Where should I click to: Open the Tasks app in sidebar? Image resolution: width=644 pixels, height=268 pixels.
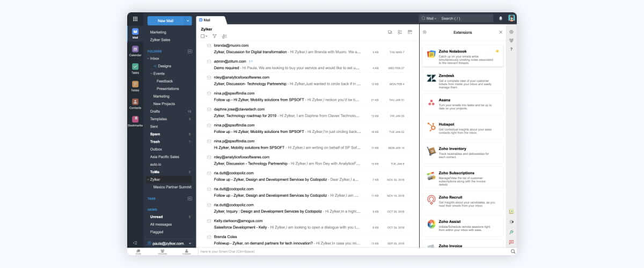tap(135, 69)
